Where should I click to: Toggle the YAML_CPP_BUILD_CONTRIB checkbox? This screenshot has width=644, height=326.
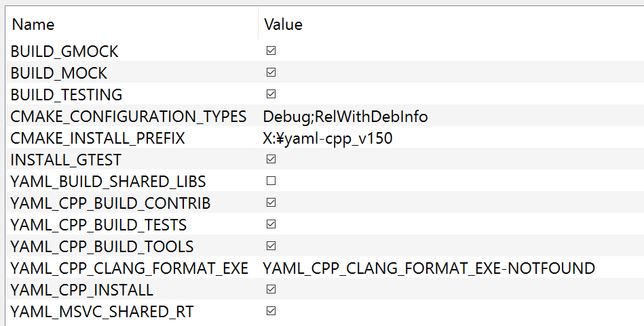click(271, 203)
